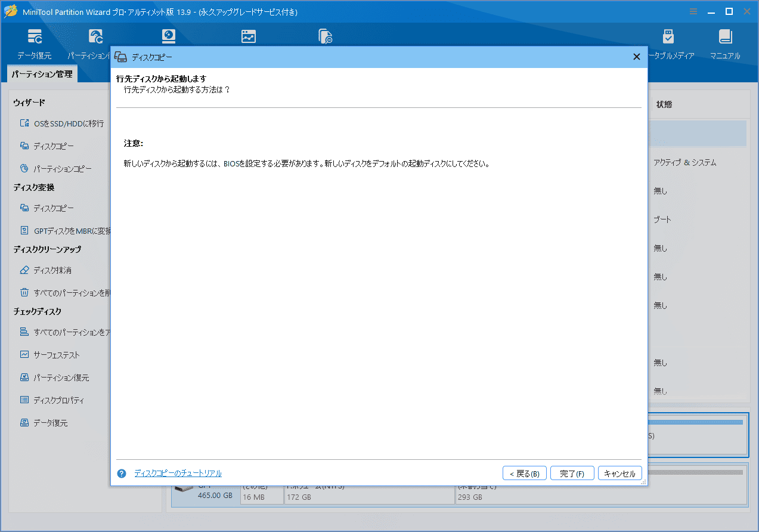Viewport: 759px width, 532px height.
Task: Select the 293 GB unallocated block
Action: [601, 495]
